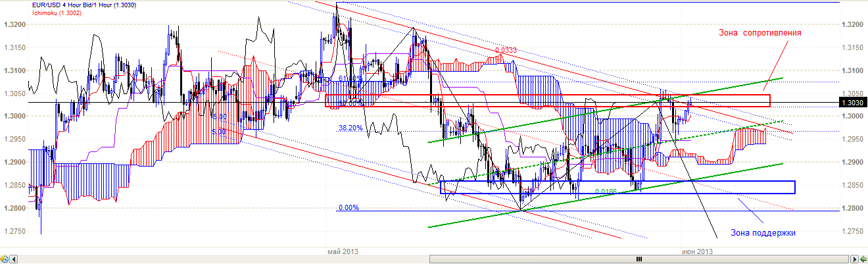
Task: Click 1.2800 on the left price axis
Action: 14,208
